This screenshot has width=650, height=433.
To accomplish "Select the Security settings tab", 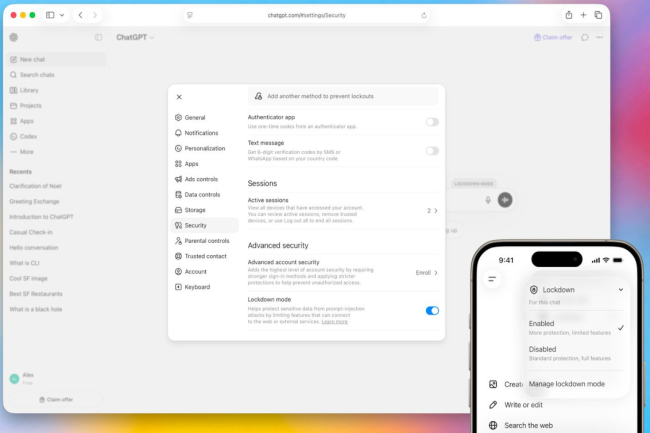I will coord(205,225).
